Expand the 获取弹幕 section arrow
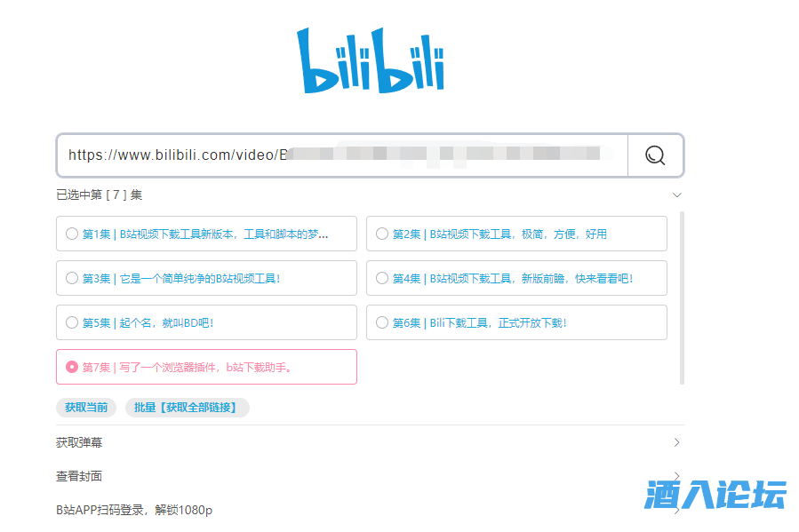This screenshot has height=532, width=799. pyautogui.click(x=676, y=442)
